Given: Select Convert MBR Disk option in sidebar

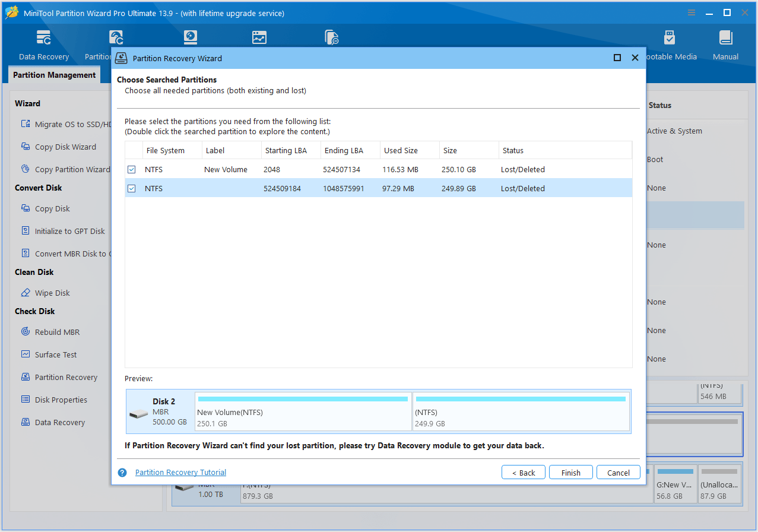Looking at the screenshot, I should (x=73, y=254).
